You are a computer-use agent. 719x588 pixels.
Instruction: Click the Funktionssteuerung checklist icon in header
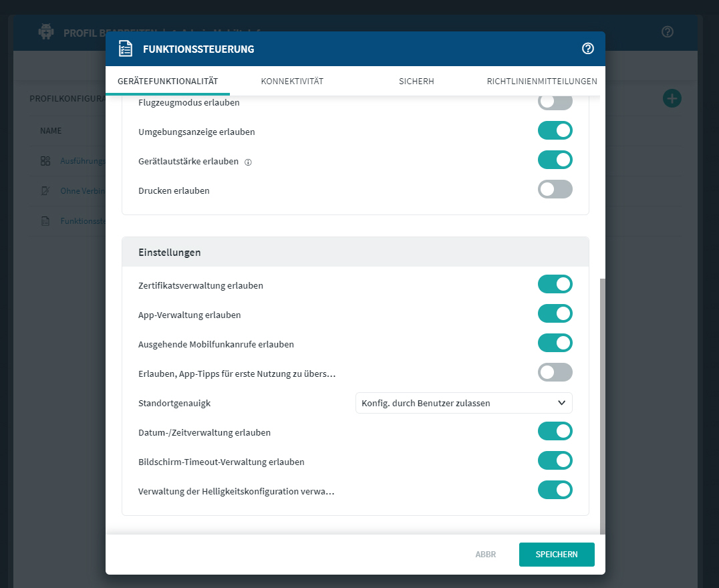point(126,49)
